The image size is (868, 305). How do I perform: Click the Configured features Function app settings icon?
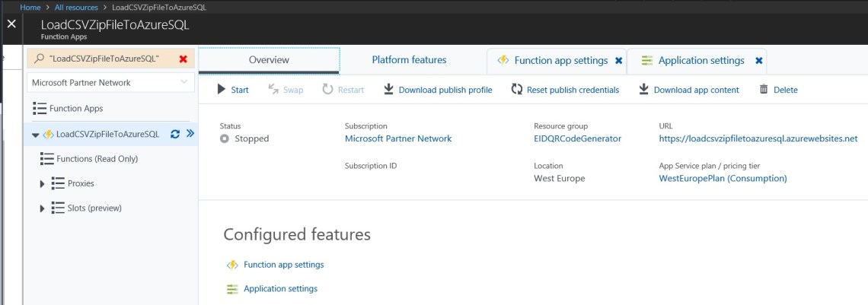point(232,265)
